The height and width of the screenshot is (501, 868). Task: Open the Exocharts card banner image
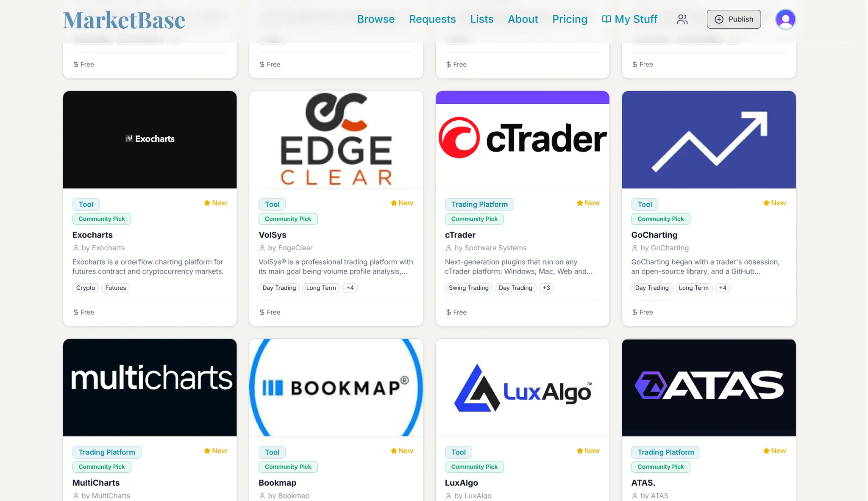click(150, 139)
